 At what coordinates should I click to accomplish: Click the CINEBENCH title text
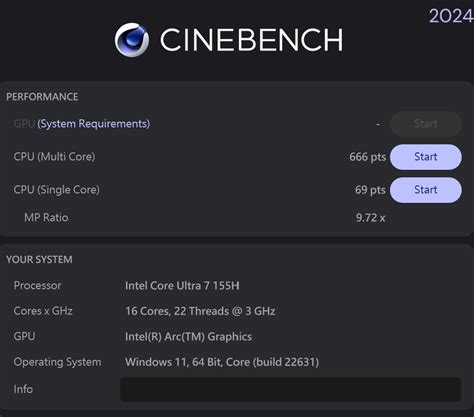252,40
